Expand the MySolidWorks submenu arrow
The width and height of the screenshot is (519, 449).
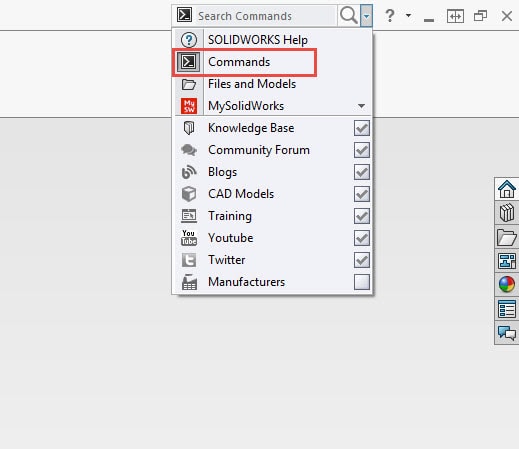click(x=361, y=106)
